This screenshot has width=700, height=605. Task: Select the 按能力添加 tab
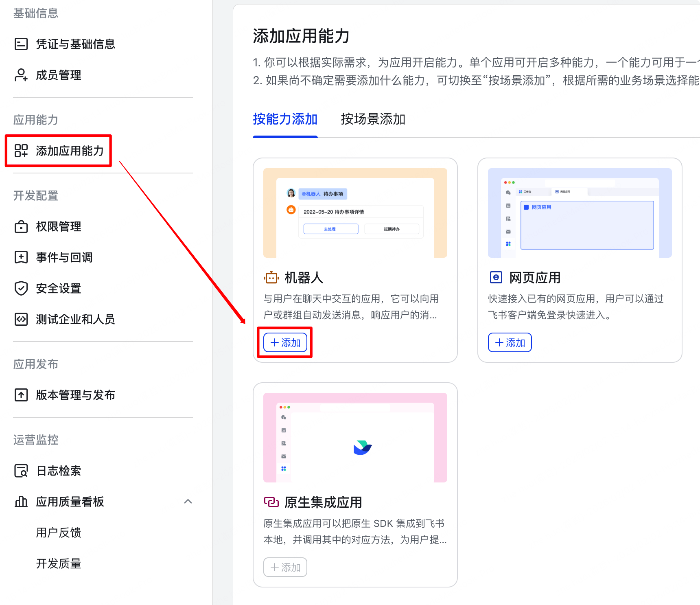[285, 119]
